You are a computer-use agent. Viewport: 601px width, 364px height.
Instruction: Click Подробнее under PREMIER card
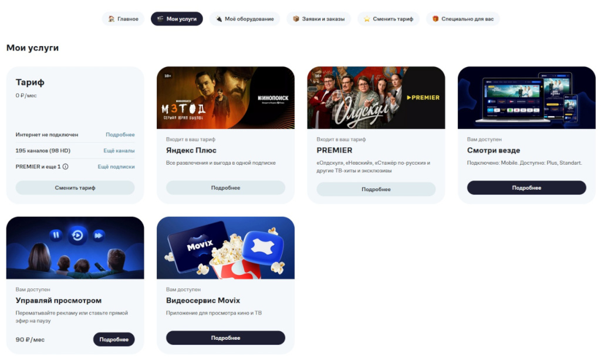376,189
